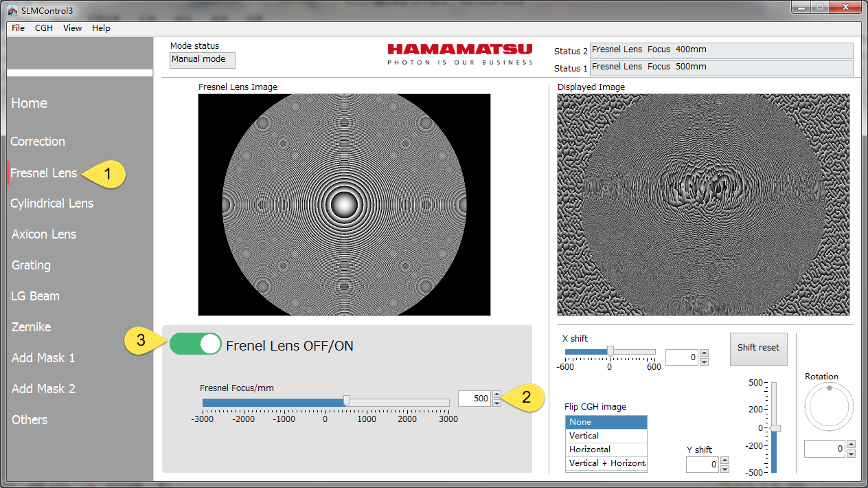Select Horizontal flip option
Screen dimensions: 868x488
pyautogui.click(x=606, y=450)
